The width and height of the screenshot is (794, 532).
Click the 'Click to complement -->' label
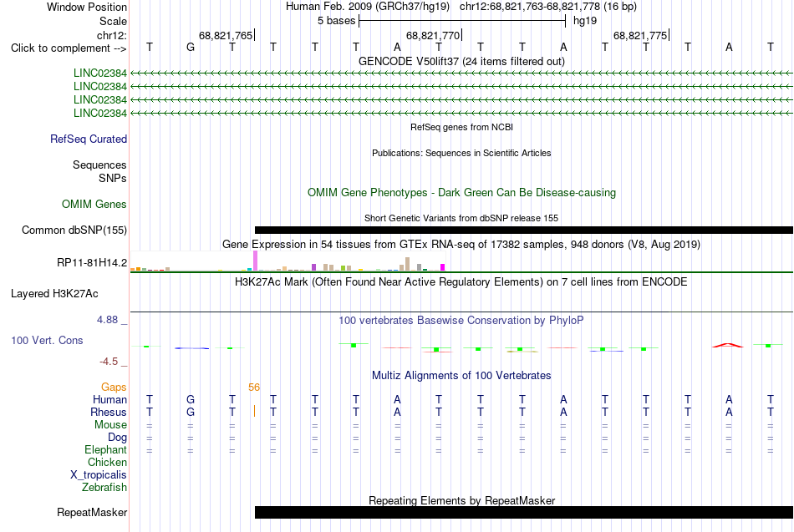point(69,48)
